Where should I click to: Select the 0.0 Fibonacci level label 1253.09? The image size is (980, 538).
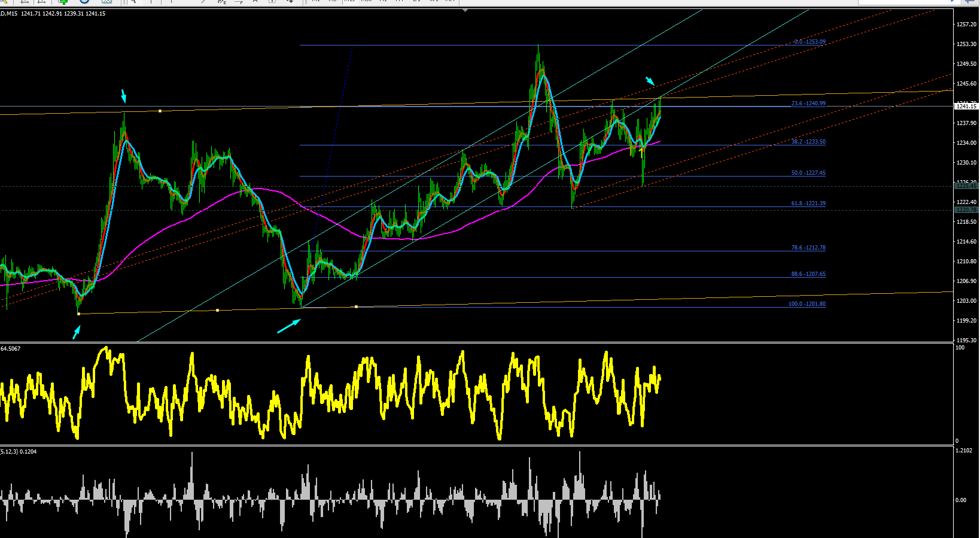pyautogui.click(x=809, y=42)
